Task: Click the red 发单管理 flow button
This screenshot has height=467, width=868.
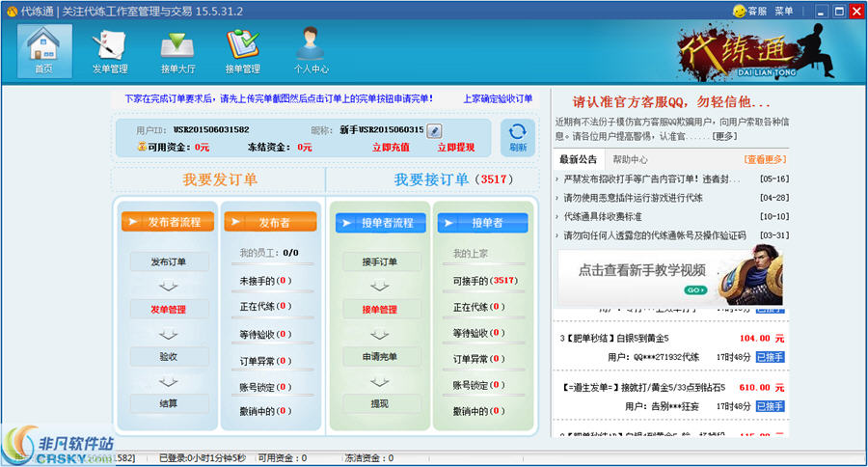Action: [x=169, y=309]
